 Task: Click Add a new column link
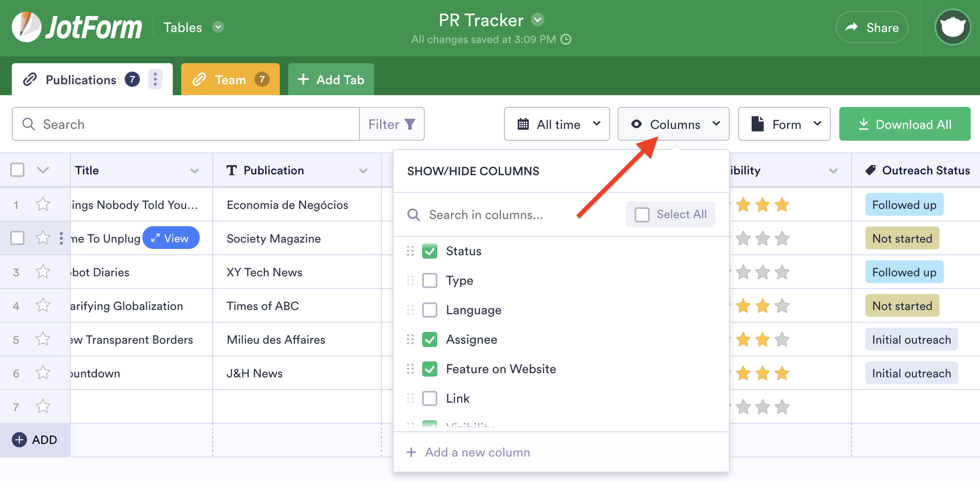click(477, 452)
